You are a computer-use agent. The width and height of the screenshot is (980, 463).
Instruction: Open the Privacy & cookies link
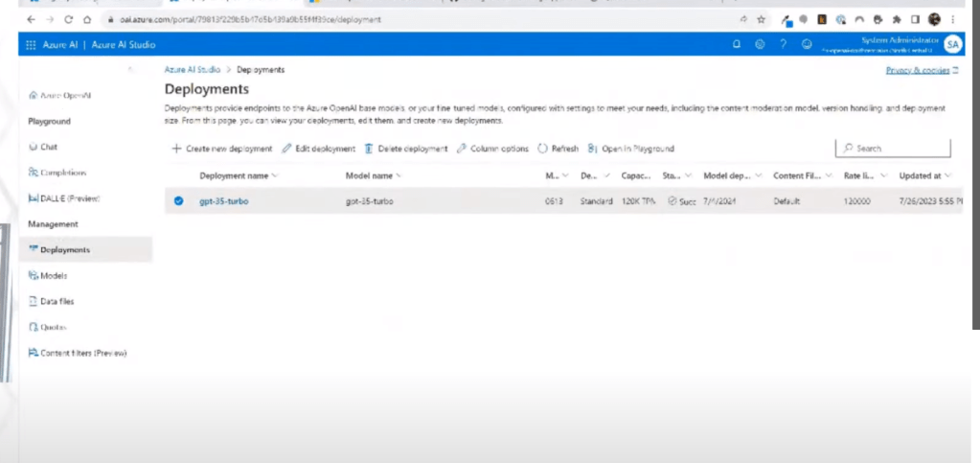point(922,70)
